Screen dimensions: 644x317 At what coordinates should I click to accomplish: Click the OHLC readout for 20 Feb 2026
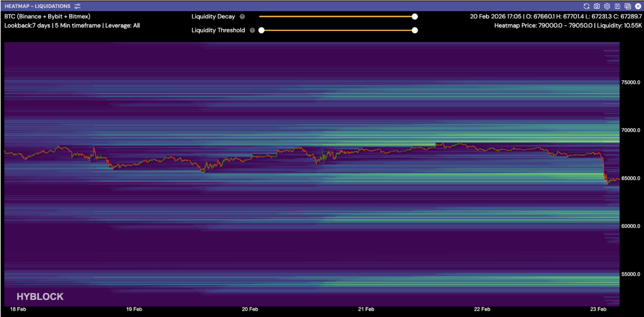pyautogui.click(x=556, y=16)
